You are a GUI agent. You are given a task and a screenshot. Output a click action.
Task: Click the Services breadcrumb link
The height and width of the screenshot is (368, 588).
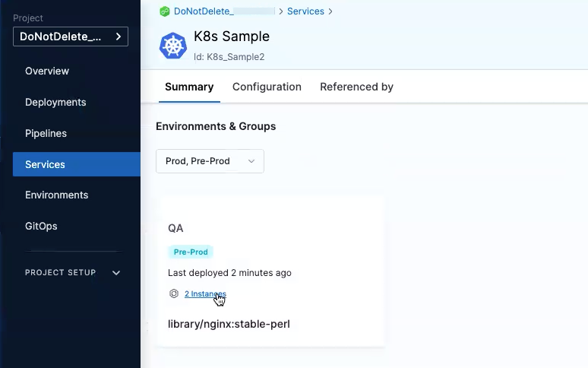[305, 11]
